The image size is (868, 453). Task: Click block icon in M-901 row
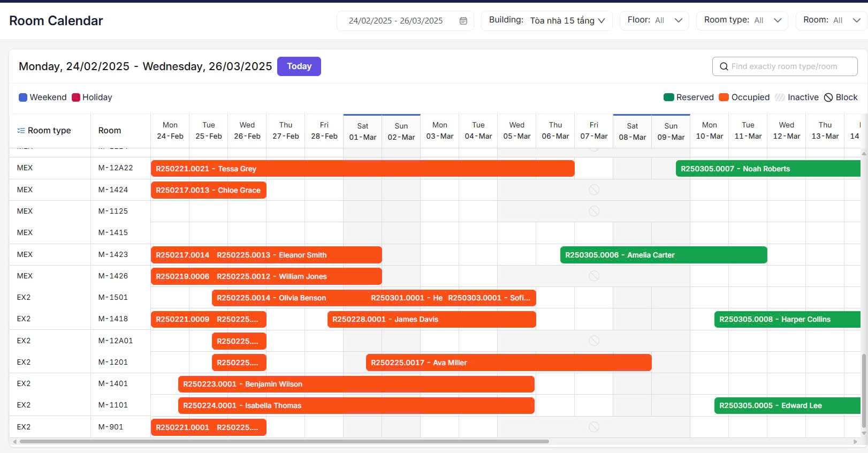coord(594,427)
